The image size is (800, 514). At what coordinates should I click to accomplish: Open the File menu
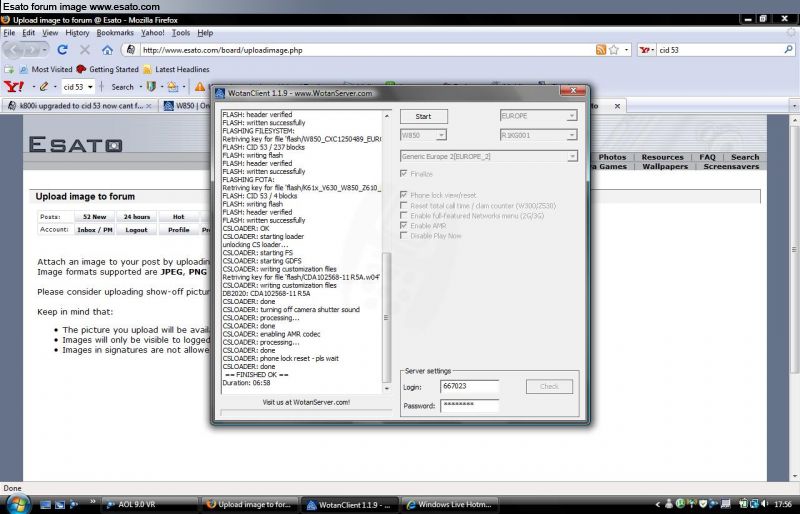click(x=9, y=33)
